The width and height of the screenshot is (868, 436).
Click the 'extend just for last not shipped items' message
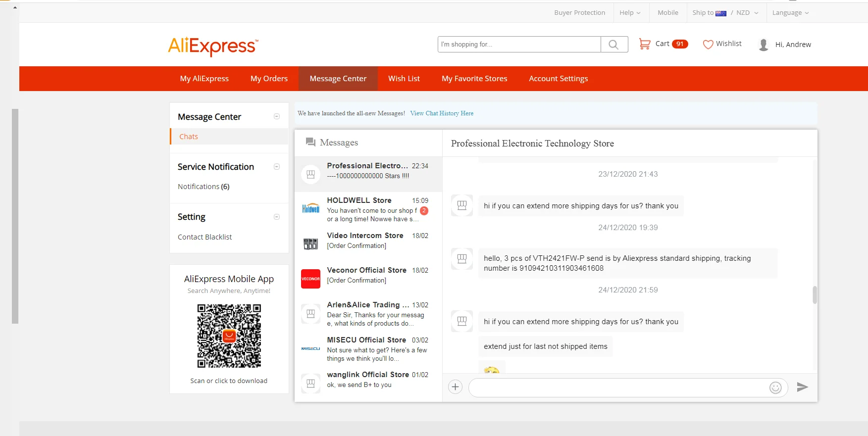(x=546, y=346)
